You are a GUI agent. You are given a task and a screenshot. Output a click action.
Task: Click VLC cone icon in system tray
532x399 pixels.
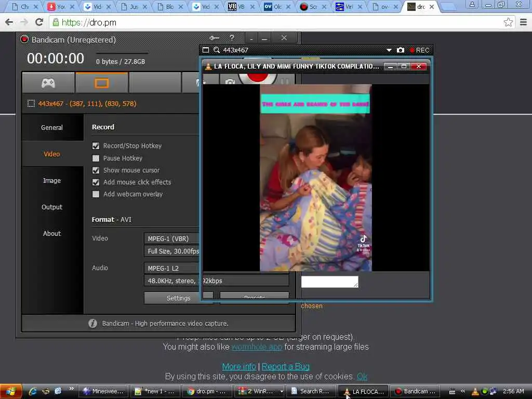pos(475,391)
